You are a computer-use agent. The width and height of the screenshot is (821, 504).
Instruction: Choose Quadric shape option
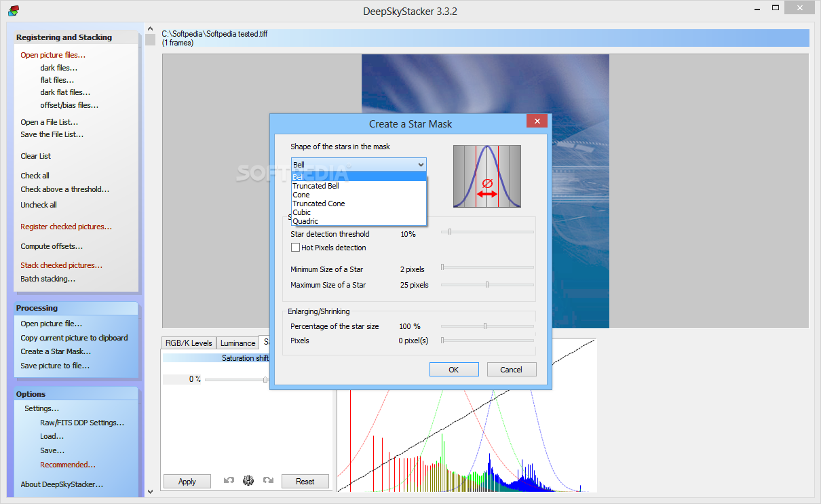359,221
